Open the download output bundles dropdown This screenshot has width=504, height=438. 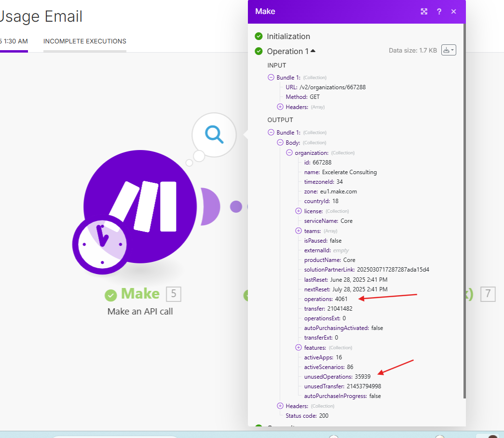(449, 50)
